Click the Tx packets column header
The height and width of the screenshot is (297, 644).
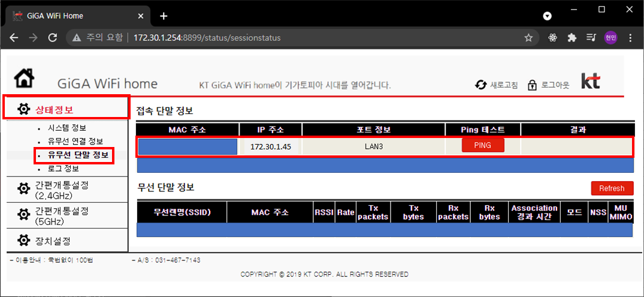373,212
